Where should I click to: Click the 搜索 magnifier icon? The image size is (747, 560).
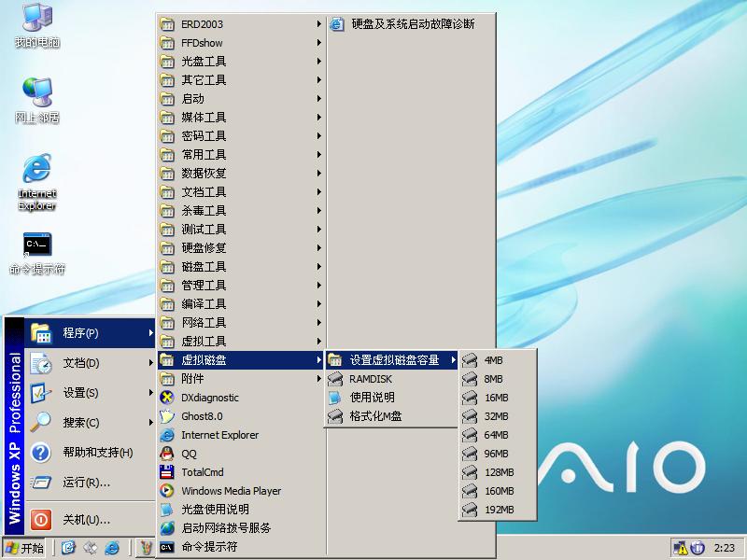pos(41,423)
